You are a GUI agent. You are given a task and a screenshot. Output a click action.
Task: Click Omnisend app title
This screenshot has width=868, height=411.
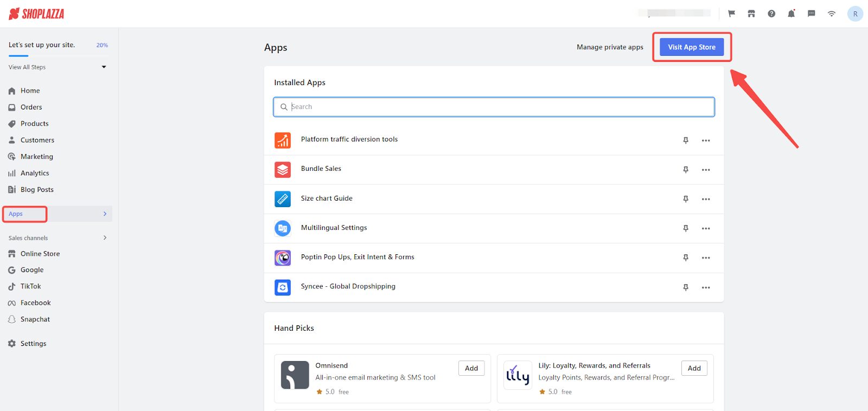point(331,365)
